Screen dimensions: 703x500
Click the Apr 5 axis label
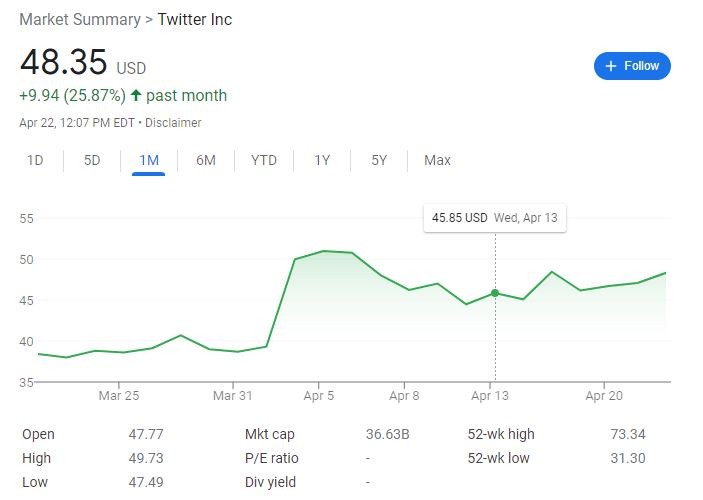[x=319, y=396]
